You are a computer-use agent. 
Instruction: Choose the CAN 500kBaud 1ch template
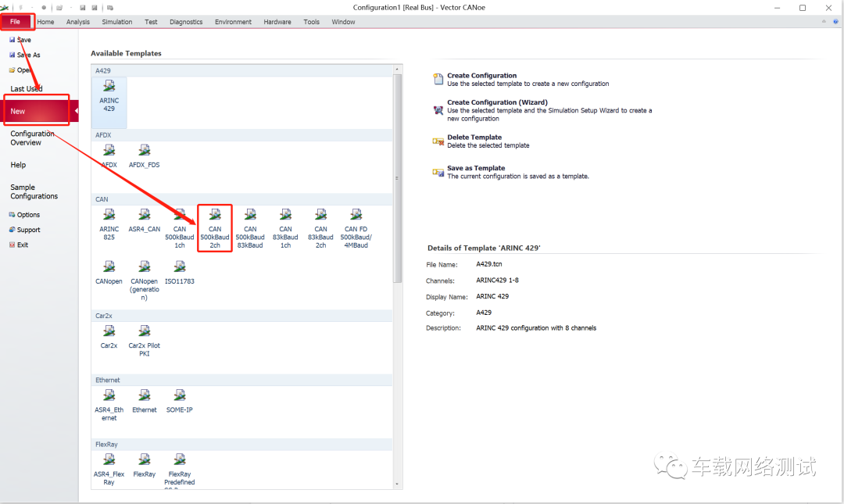tap(179, 228)
